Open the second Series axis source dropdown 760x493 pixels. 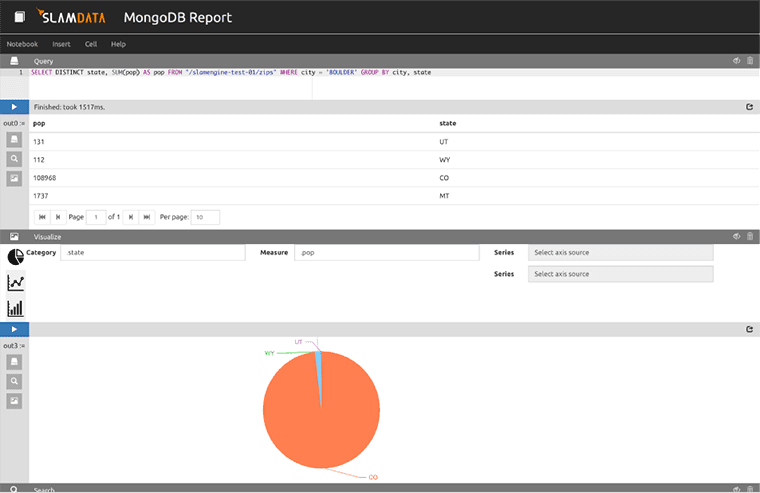coord(620,274)
